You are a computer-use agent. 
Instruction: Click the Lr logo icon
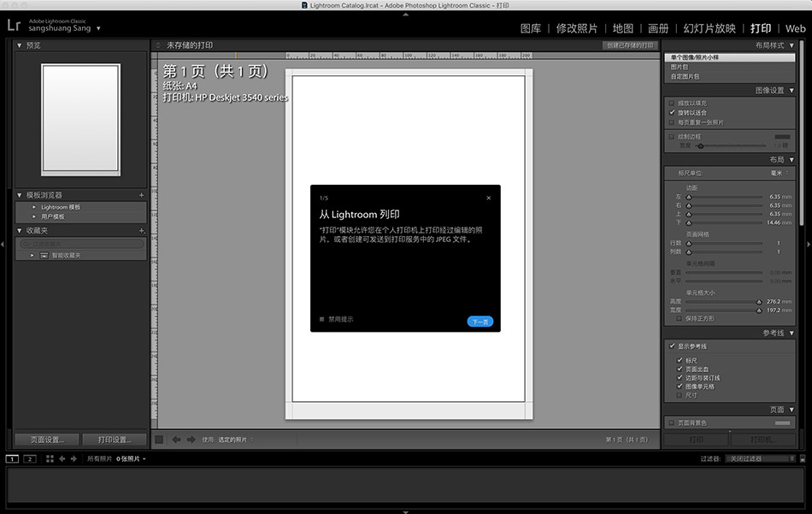pos(14,25)
